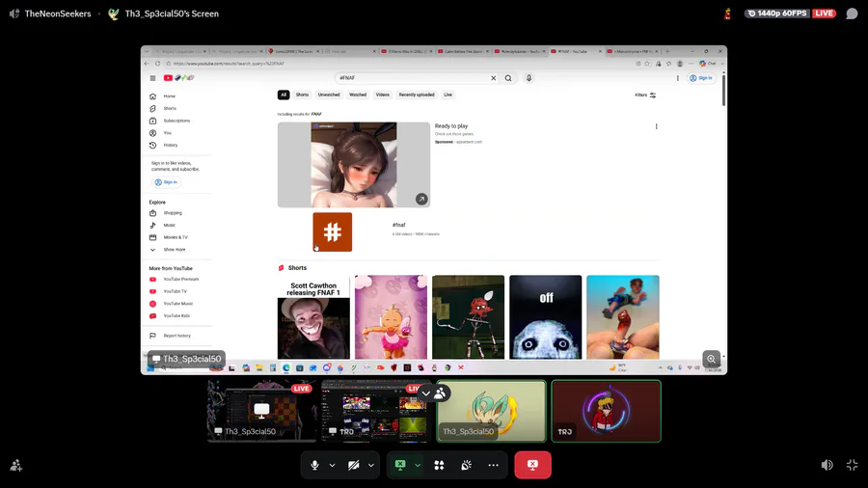
Task: Select the Live filter chip
Action: pos(448,95)
